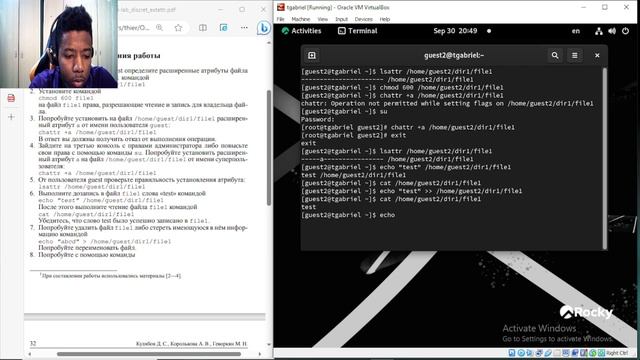Click the USB indicator in VirtualBox status bar
The height and width of the screenshot is (360, 640).
[x=548, y=353]
